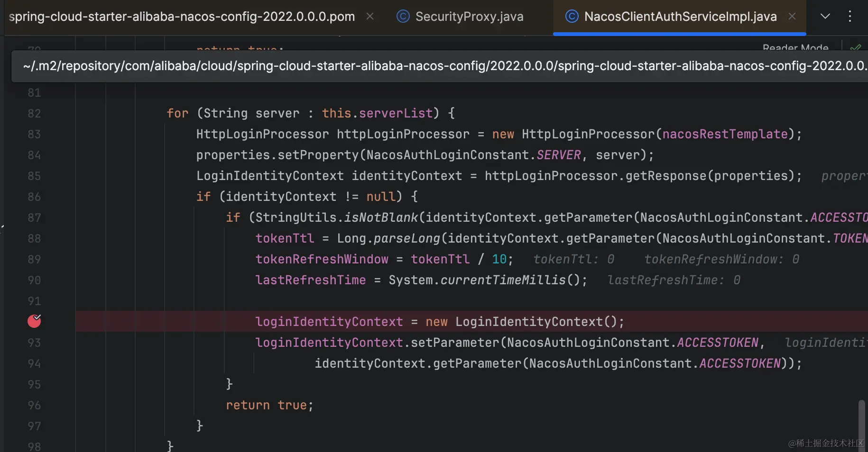The image size is (868, 452).
Task: Click 'new LoginIdentityContext()' constructor on breakpoint line
Action: pyautogui.click(x=521, y=322)
